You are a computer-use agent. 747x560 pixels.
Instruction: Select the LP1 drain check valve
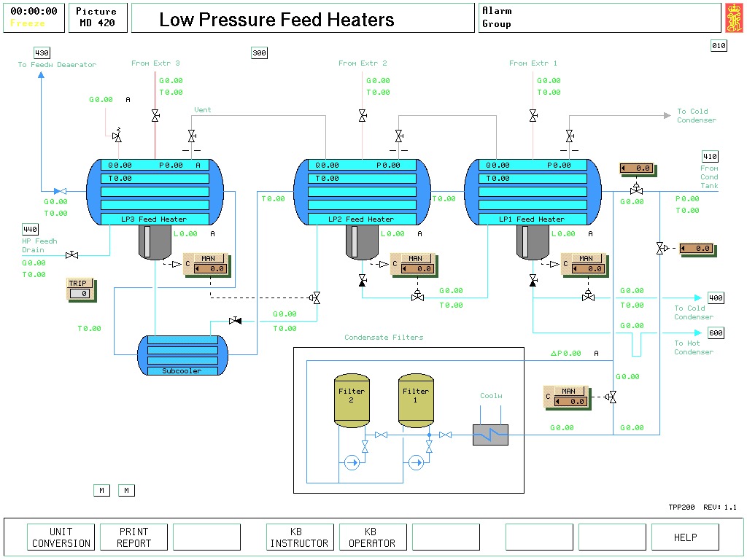pyautogui.click(x=533, y=280)
